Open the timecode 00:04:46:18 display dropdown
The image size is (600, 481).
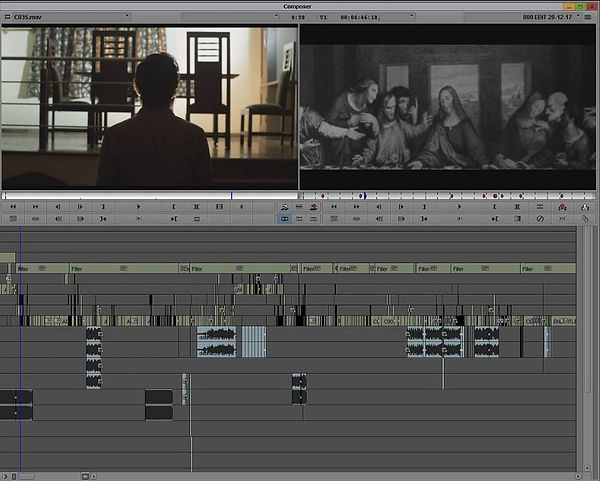[x=377, y=17]
